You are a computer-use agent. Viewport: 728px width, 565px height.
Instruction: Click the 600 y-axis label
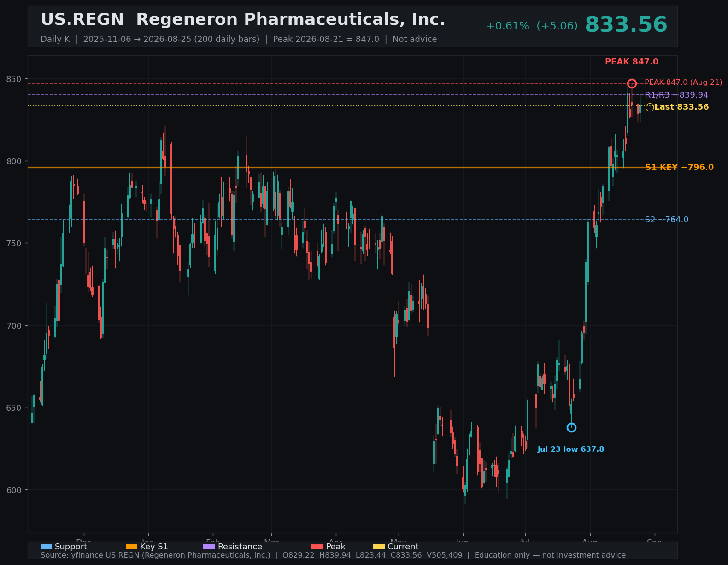14,490
